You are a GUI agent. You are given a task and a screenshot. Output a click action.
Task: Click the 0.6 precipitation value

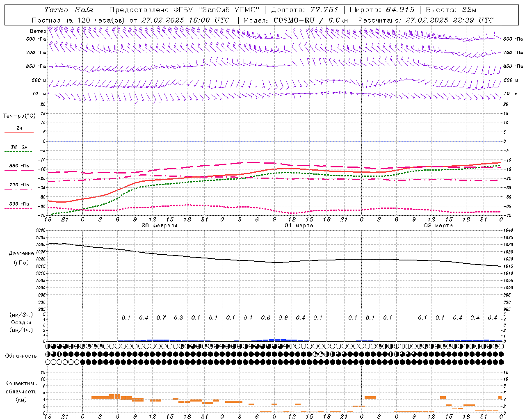tap(266, 318)
